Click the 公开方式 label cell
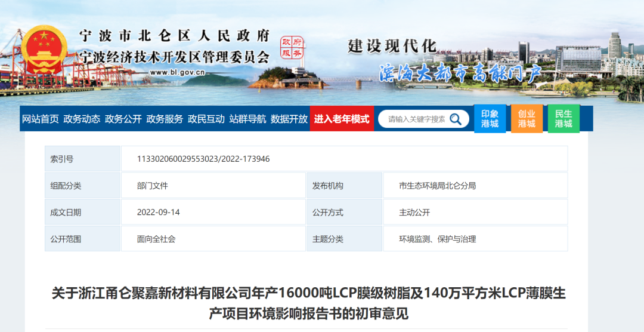 click(344, 213)
